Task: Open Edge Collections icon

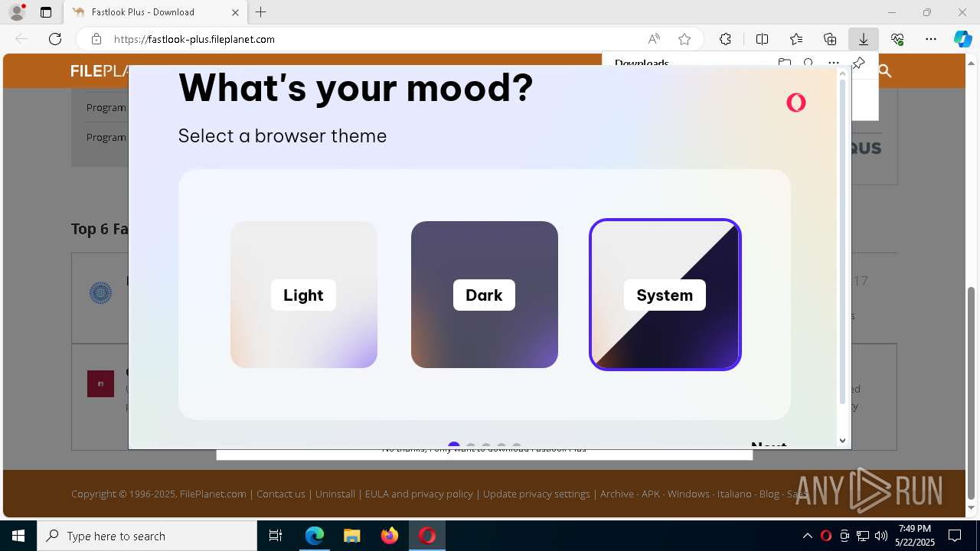Action: (x=830, y=39)
